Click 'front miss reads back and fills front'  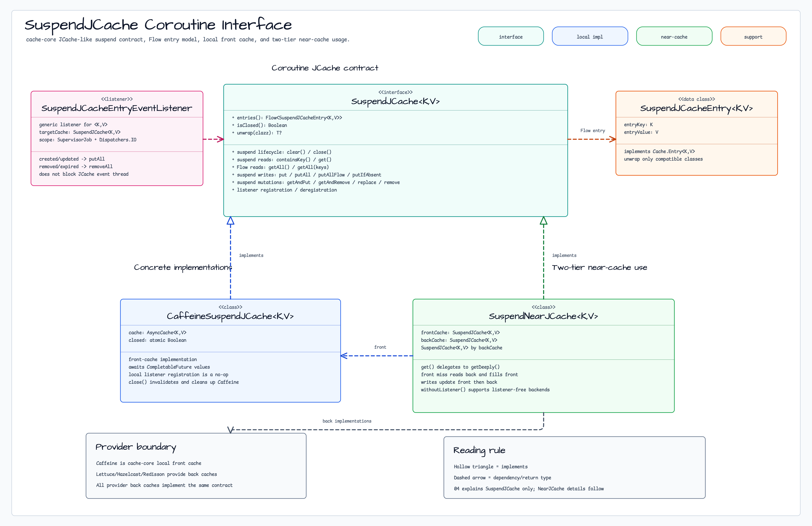[x=469, y=375]
